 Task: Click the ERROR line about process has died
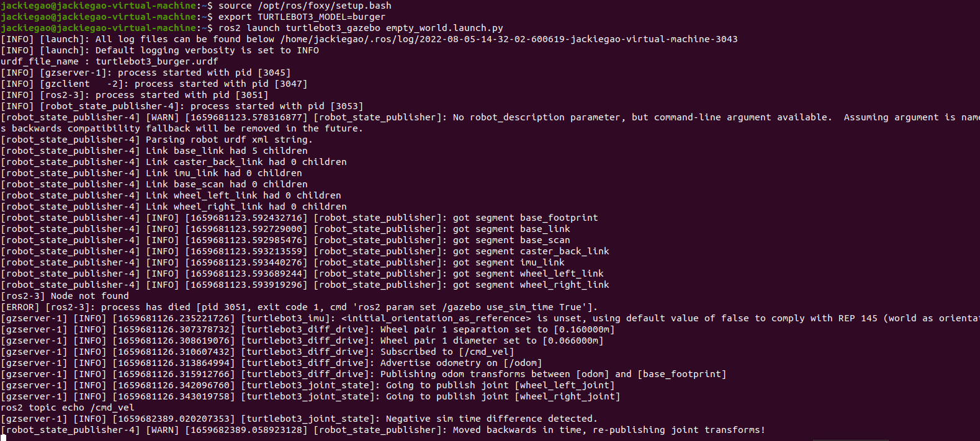(300, 307)
